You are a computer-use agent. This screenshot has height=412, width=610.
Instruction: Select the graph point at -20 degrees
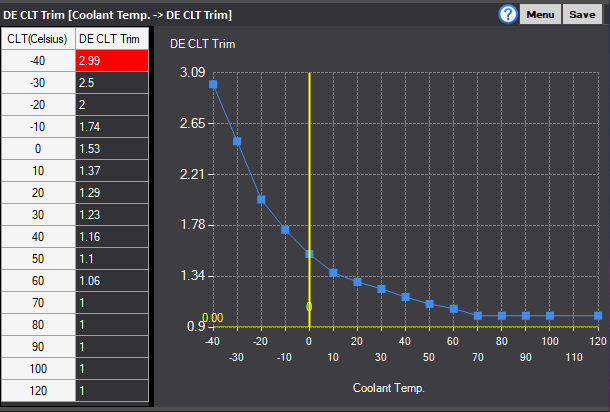261,200
